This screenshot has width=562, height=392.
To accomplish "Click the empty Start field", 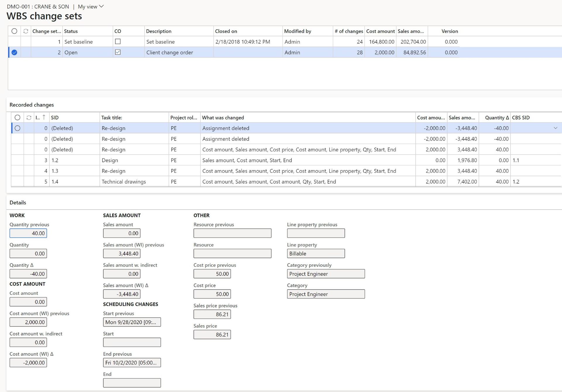I will click(x=132, y=342).
